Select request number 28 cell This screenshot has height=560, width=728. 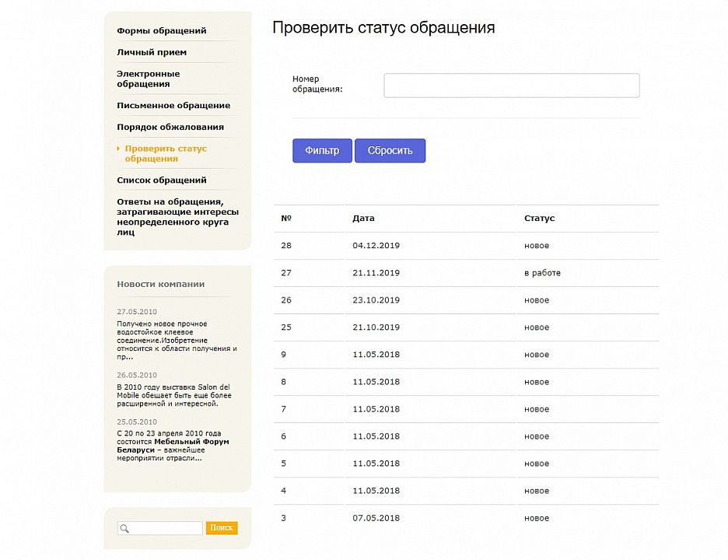pos(286,246)
